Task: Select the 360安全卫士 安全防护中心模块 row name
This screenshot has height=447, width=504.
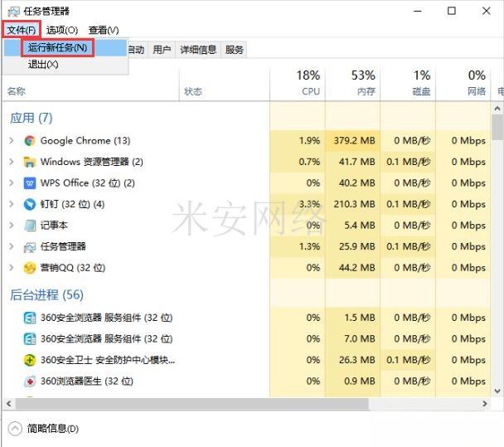Action: [108, 360]
